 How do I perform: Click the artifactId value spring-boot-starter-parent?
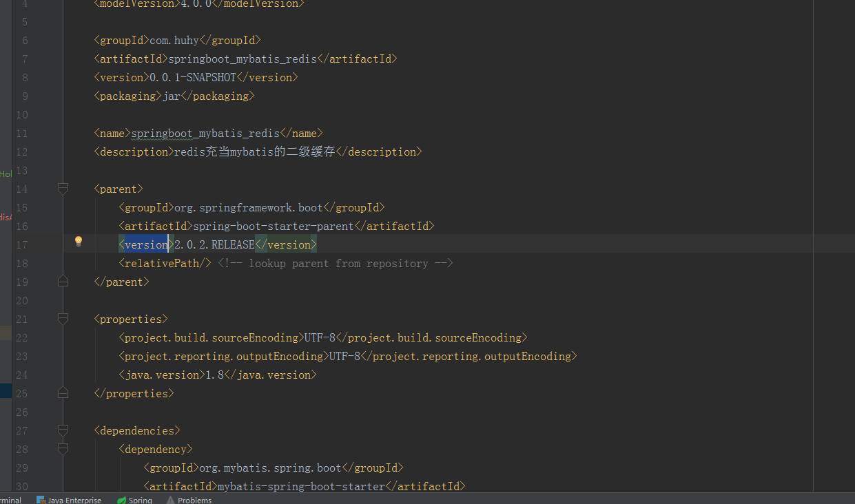[x=273, y=226]
